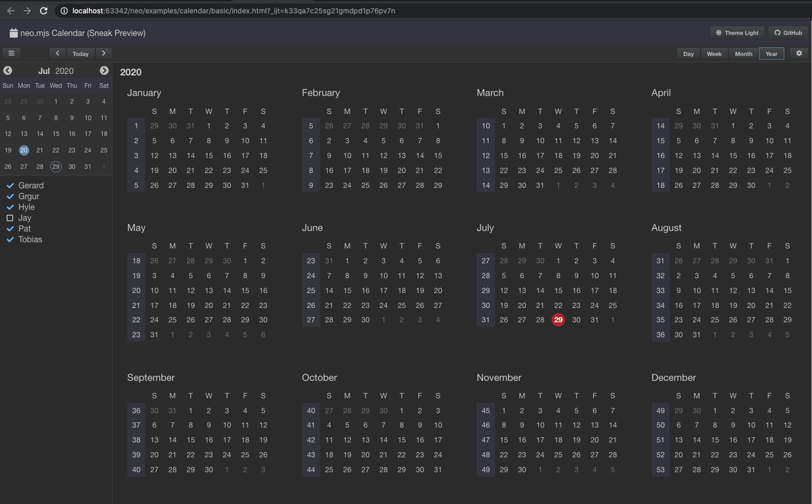
Task: Switch to Day view
Action: coord(688,53)
